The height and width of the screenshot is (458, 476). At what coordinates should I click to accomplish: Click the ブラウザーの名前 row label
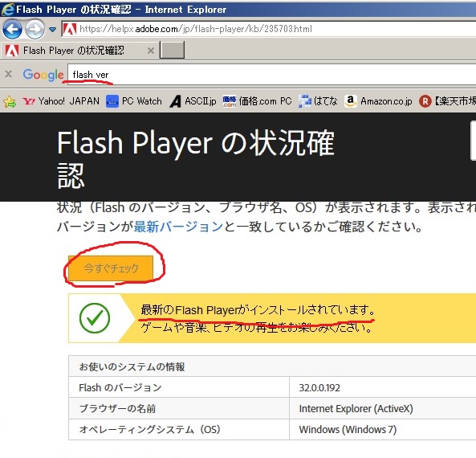pos(117,408)
